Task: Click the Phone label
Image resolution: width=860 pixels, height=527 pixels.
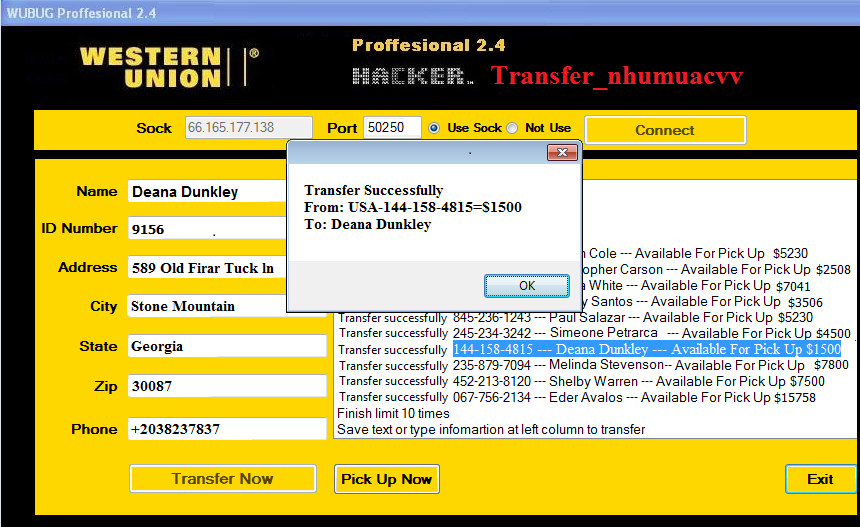Action: pos(94,429)
